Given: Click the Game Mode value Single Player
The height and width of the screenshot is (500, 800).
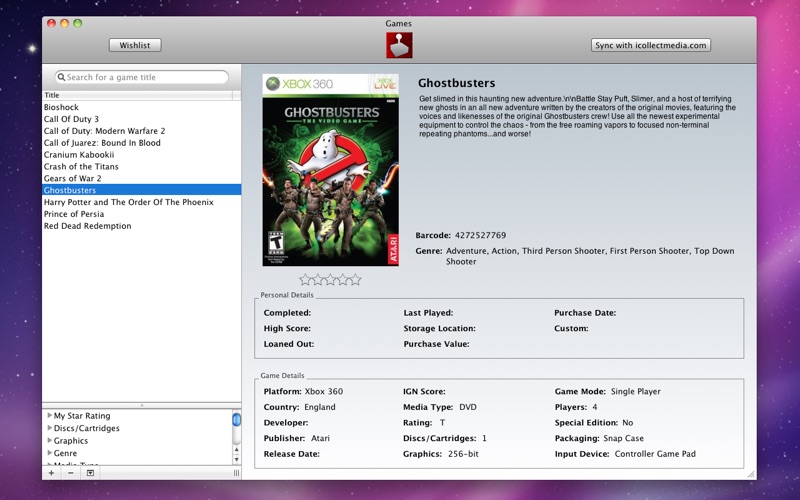Looking at the screenshot, I should pyautogui.click(x=636, y=391).
